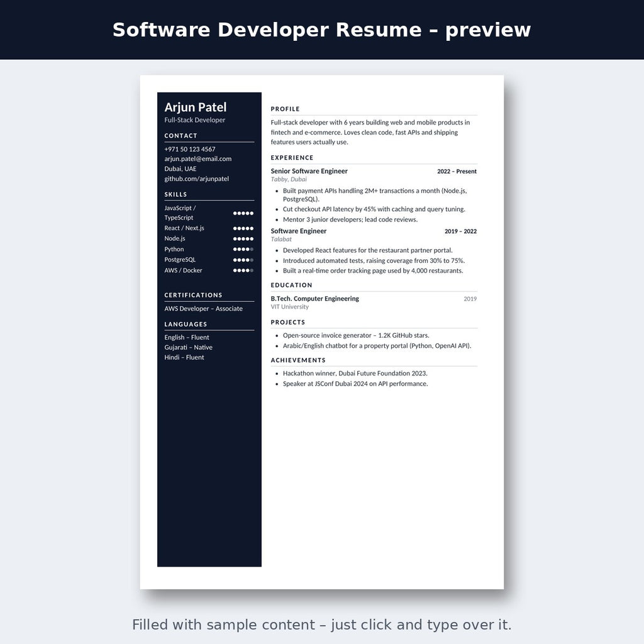
Task: Click the CERTIFICATIONS section heading
Action: (x=193, y=295)
